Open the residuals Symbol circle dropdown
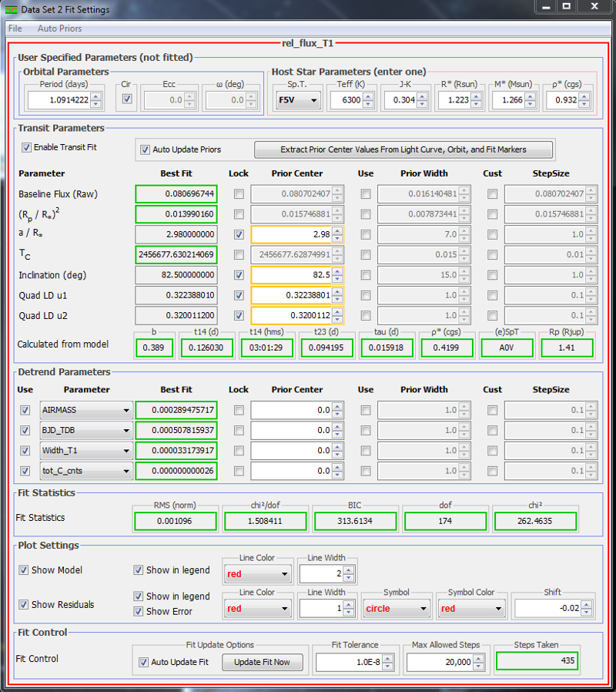 (423, 609)
